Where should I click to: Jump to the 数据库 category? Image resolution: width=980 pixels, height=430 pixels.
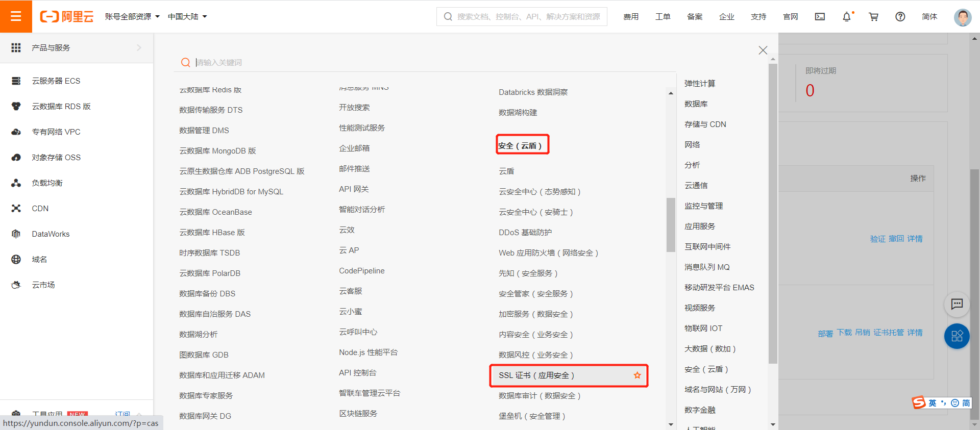click(x=696, y=104)
